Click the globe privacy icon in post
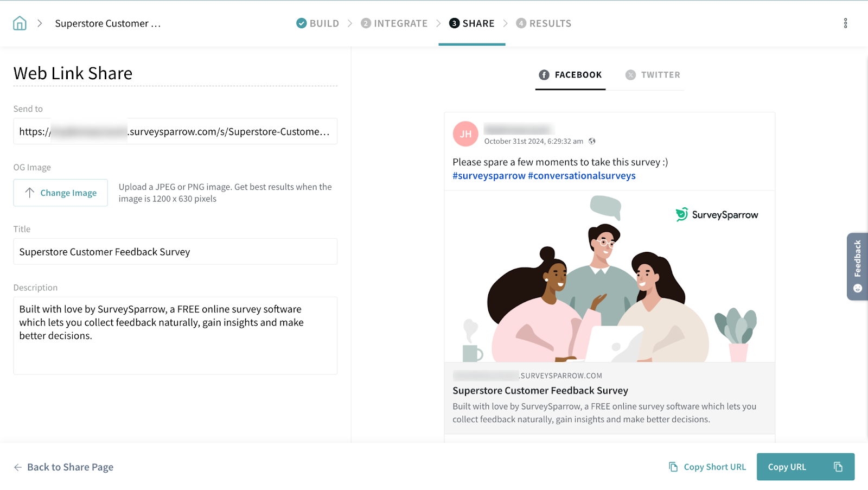 [x=592, y=141]
